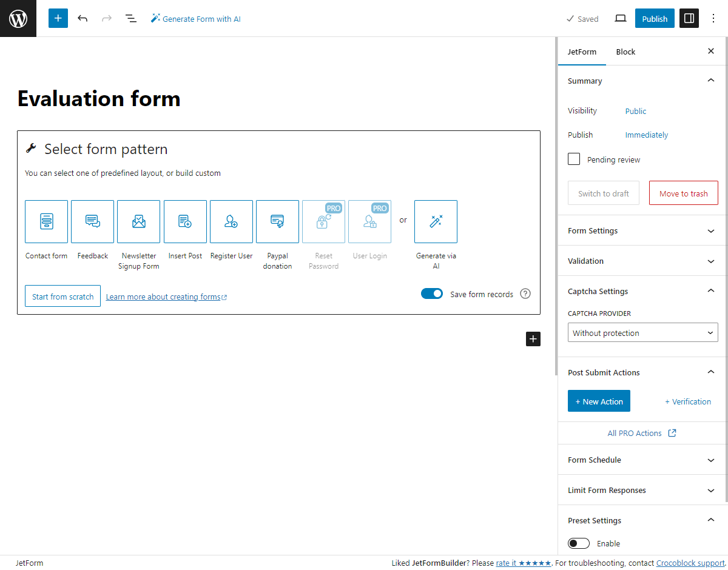Open Generate Form with AI
728x570 pixels.
pos(195,18)
